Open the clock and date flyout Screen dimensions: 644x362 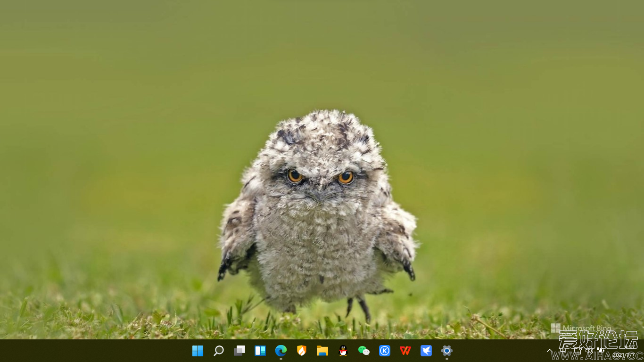[x=623, y=351]
